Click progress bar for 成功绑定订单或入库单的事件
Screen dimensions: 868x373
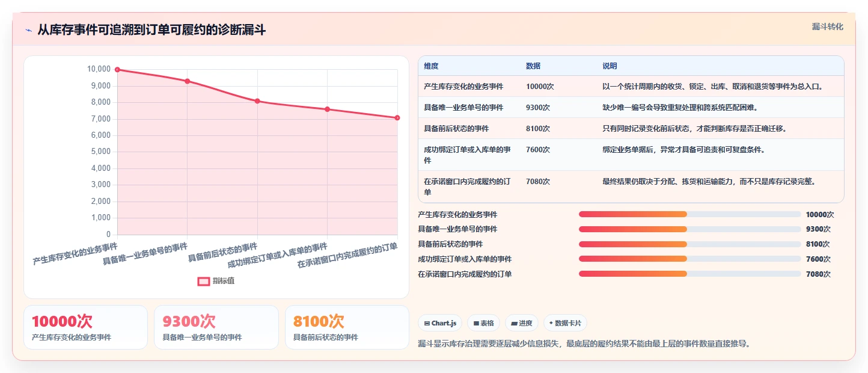pos(689,259)
